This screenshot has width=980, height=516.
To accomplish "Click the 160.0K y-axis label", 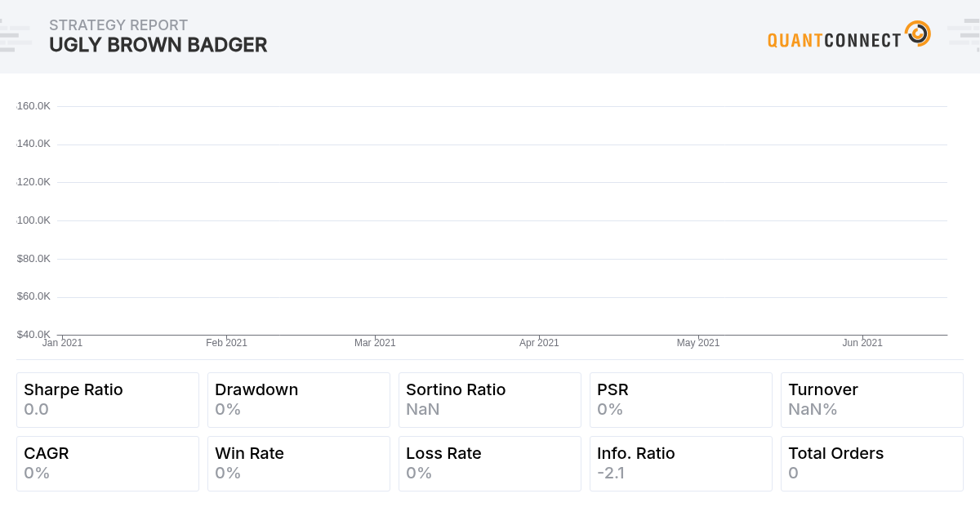I will click(x=33, y=106).
